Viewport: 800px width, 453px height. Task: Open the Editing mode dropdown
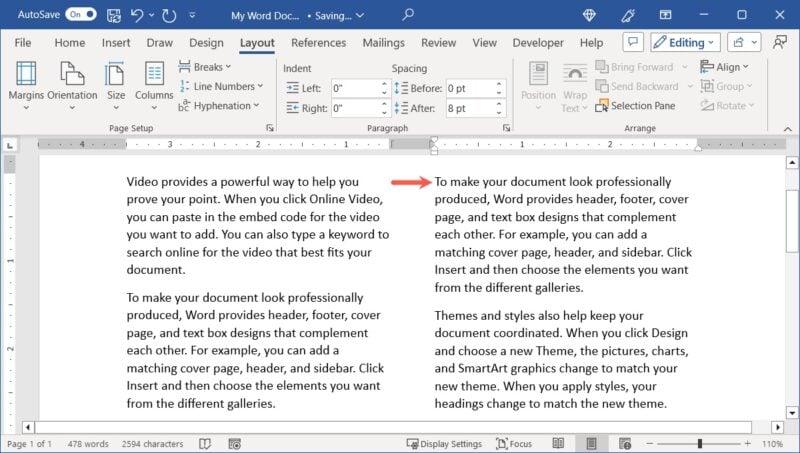click(685, 42)
